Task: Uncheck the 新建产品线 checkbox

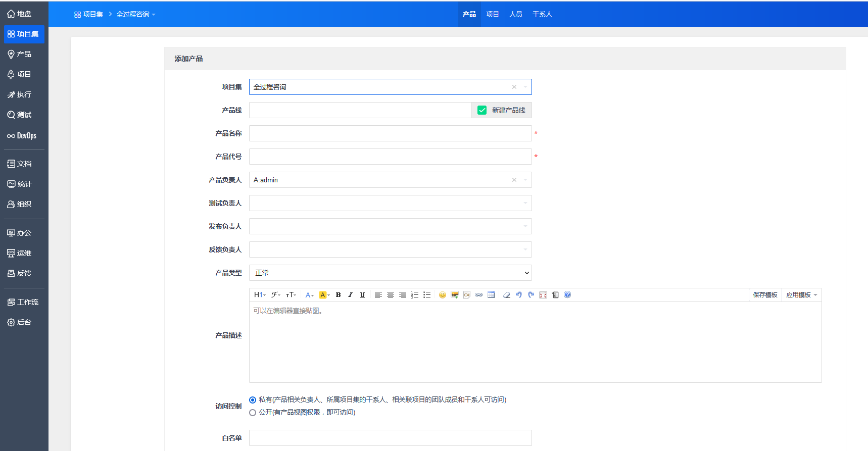Action: pyautogui.click(x=482, y=110)
